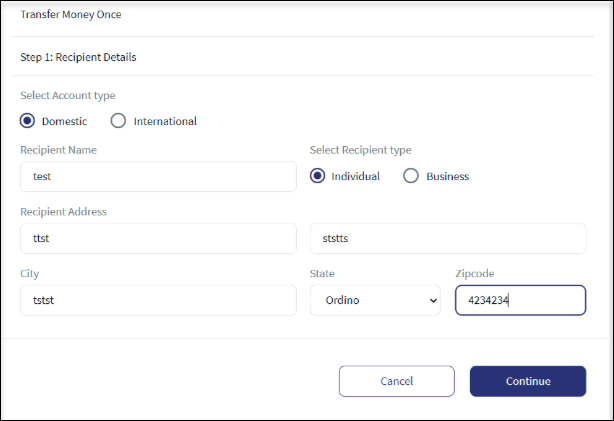Click the Select Account type label
Image resolution: width=614 pixels, height=421 pixels.
[x=68, y=96]
